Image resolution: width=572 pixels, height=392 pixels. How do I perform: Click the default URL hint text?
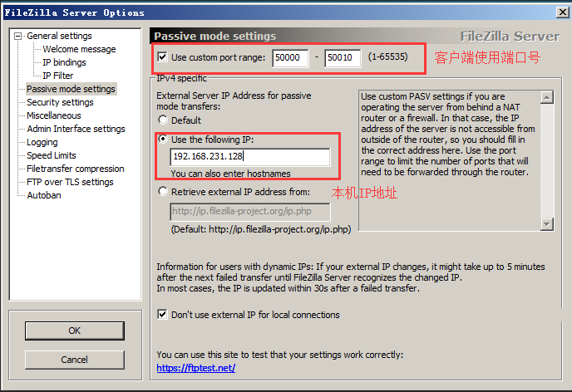(261, 229)
